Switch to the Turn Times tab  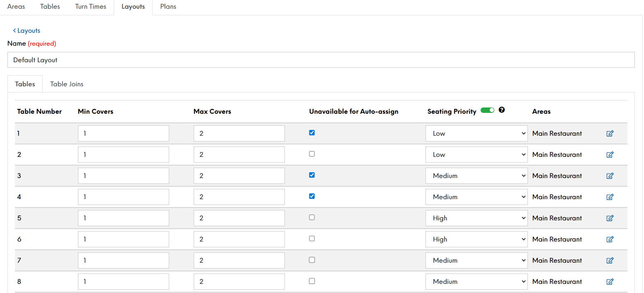click(x=90, y=7)
